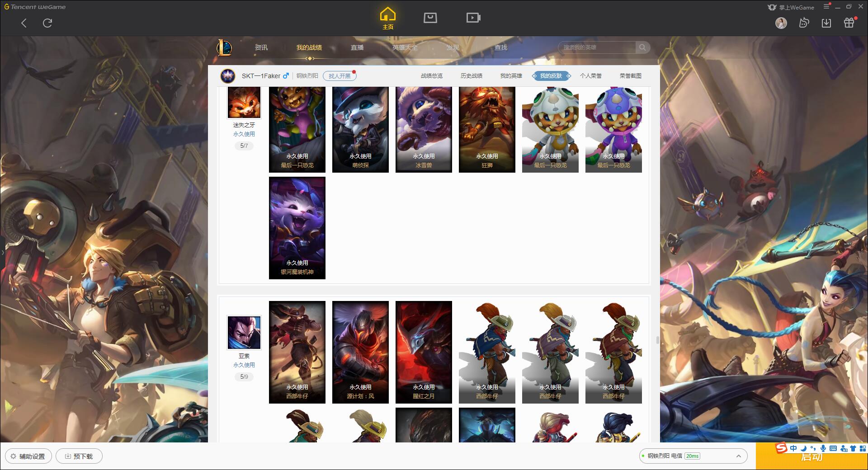The image size is (868, 470).
Task: Click the 迷失之牙 Gnar champion portrait
Action: [244, 102]
